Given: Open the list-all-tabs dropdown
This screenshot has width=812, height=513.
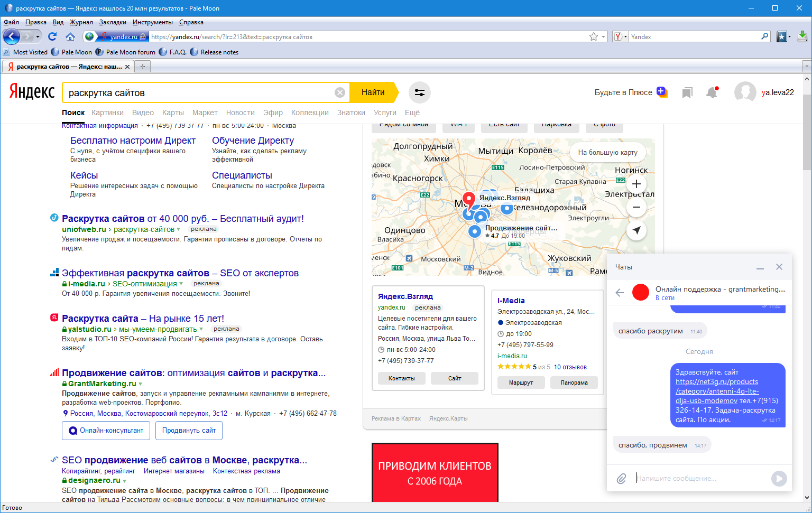Looking at the screenshot, I should pos(806,67).
